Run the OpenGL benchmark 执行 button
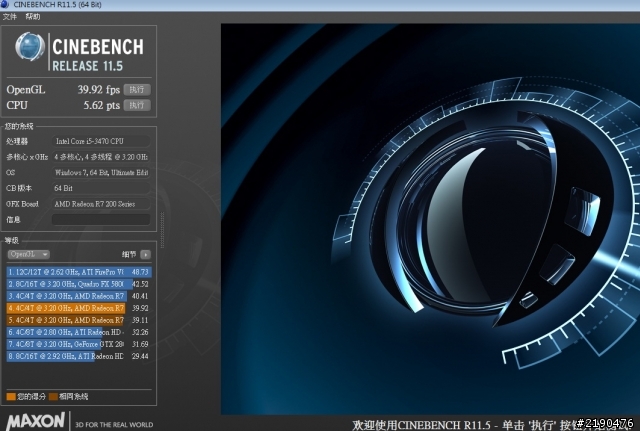 137,89
